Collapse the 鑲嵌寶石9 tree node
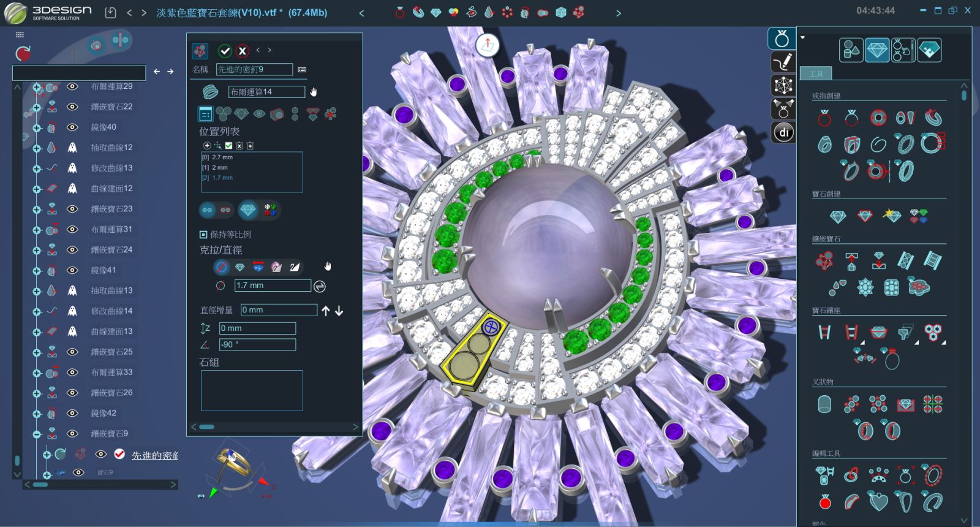The height and width of the screenshot is (527, 980). pyautogui.click(x=37, y=434)
